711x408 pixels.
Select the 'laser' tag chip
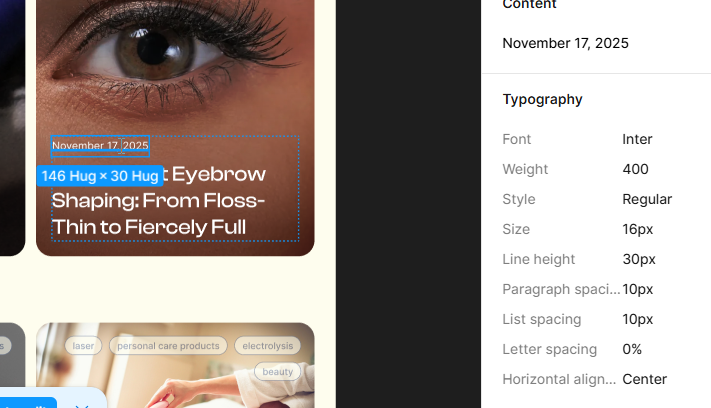(x=83, y=346)
